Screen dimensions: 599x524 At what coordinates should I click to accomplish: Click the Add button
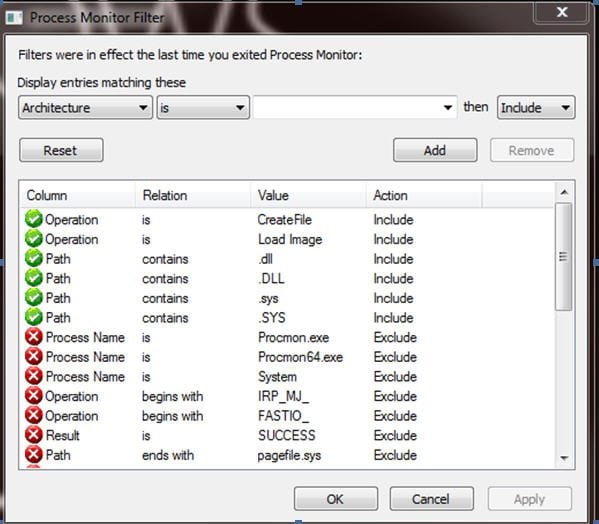click(x=435, y=150)
